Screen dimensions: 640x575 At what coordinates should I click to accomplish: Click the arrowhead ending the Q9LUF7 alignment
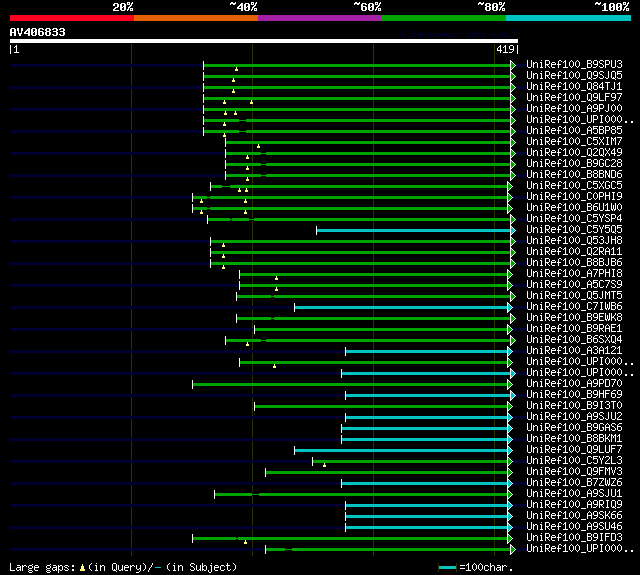510,451
